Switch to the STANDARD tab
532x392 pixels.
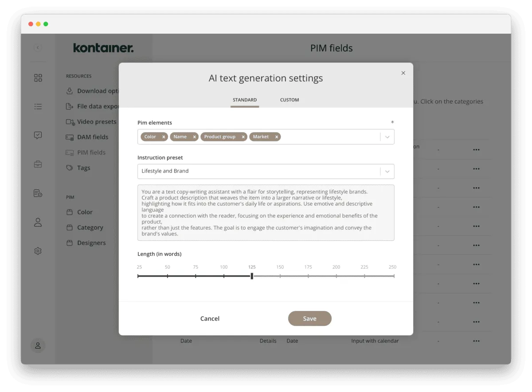coord(245,100)
